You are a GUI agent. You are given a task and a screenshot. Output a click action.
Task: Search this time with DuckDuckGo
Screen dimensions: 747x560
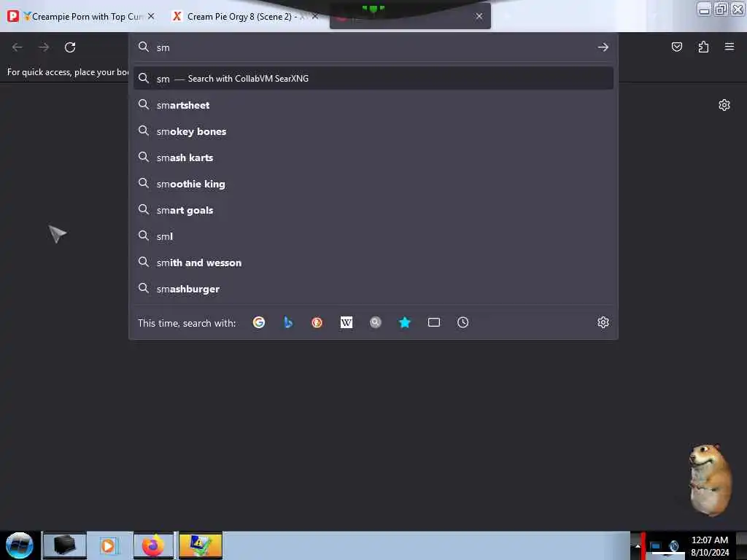coord(317,322)
